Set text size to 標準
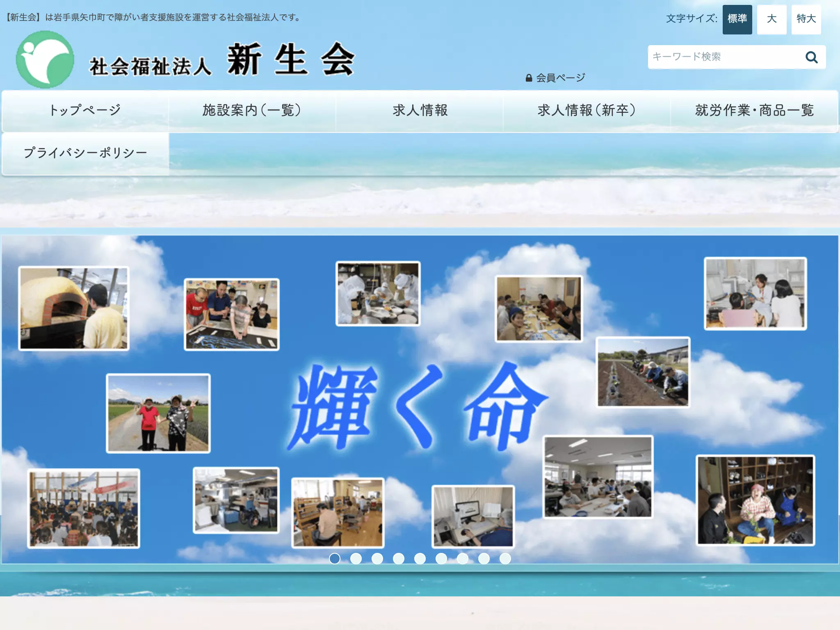This screenshot has height=630, width=840. (737, 19)
